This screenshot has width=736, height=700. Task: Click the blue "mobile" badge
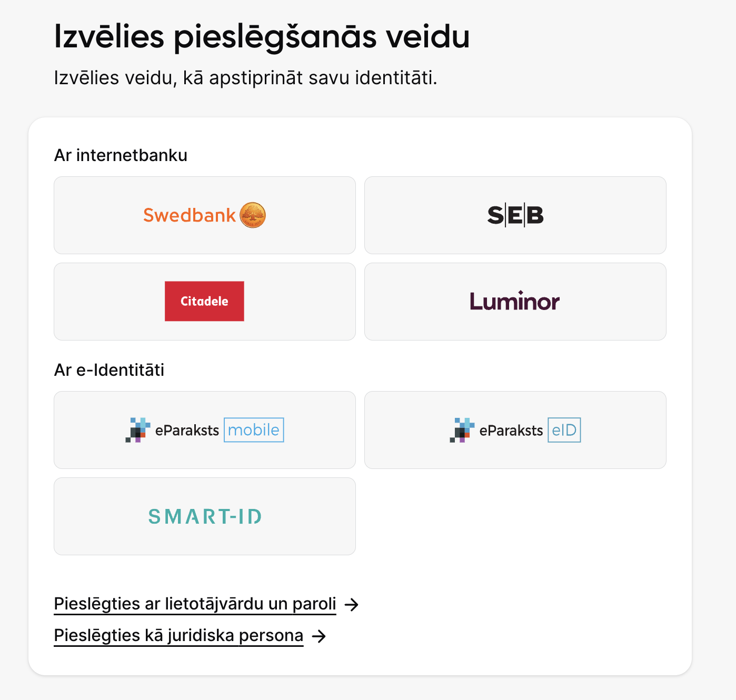pos(254,430)
